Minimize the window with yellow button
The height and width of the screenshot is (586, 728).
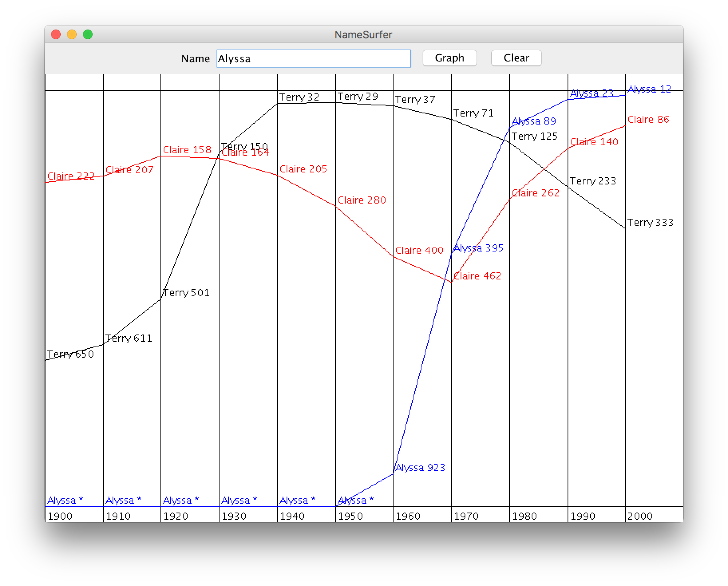point(72,35)
